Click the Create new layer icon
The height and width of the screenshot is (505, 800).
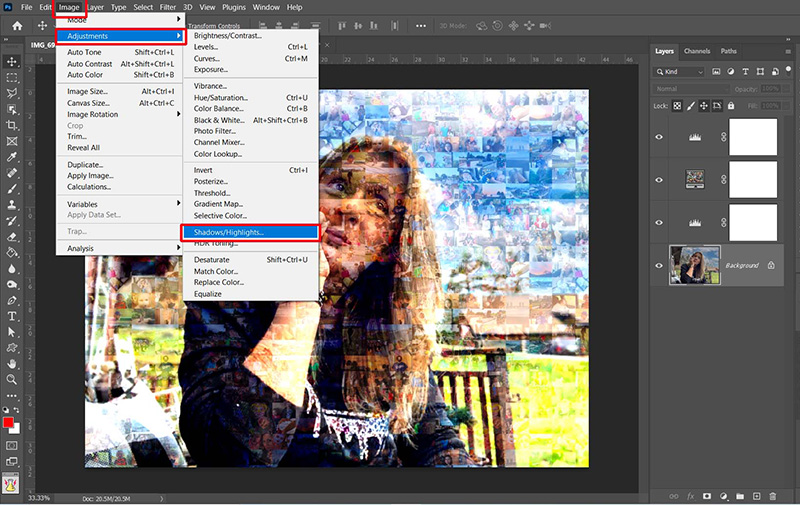756,496
